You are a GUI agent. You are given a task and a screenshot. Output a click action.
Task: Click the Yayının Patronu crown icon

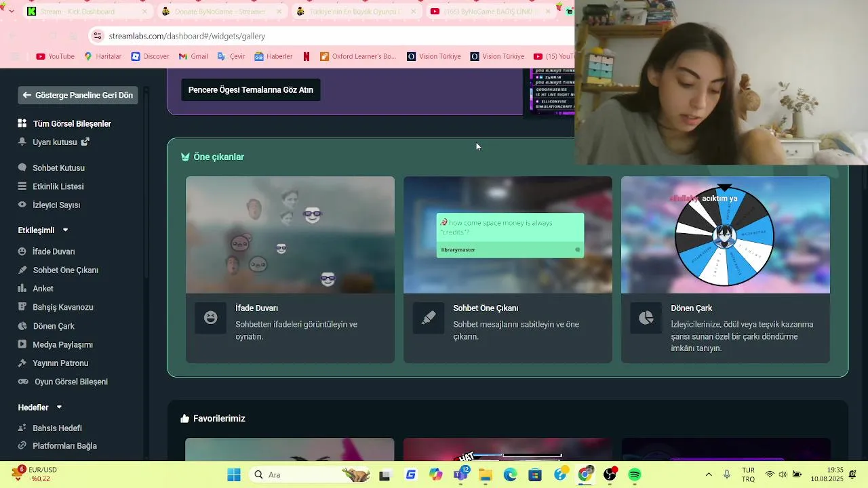(x=22, y=363)
